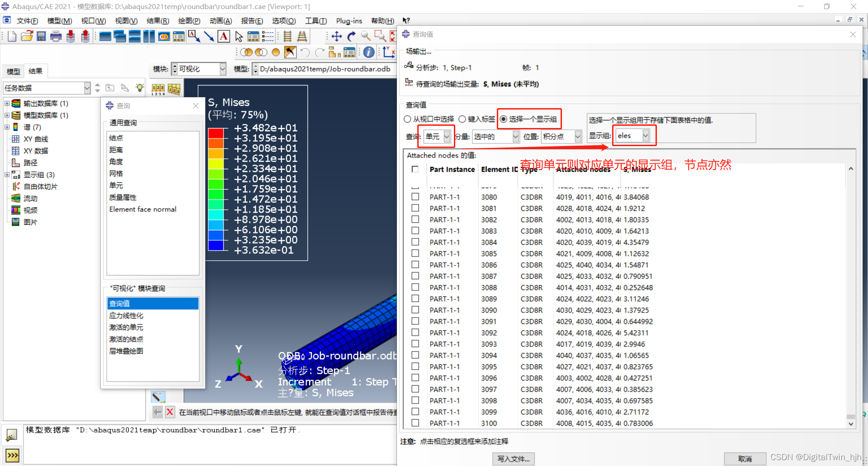Click the message area icon at bottom left
Screen dimensions: 868x466
pos(11,435)
